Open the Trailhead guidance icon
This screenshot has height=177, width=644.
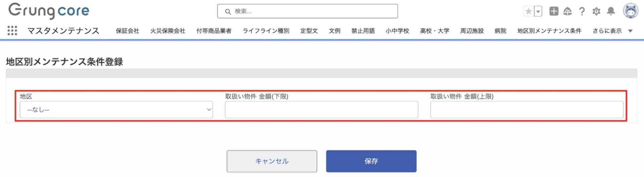point(568,11)
